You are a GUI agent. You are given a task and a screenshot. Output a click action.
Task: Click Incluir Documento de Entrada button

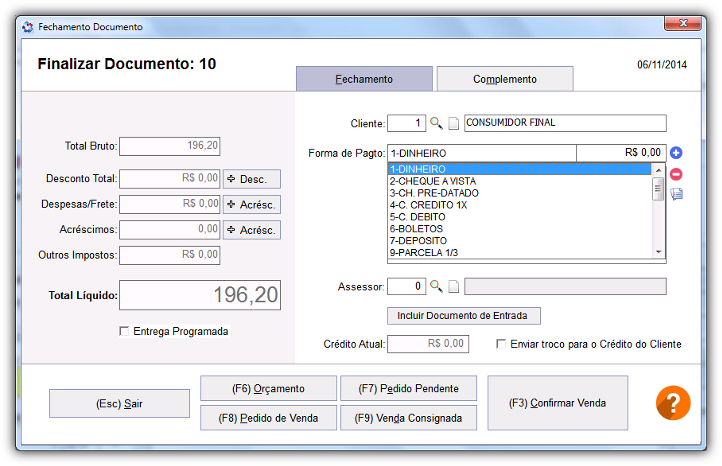pyautogui.click(x=463, y=316)
